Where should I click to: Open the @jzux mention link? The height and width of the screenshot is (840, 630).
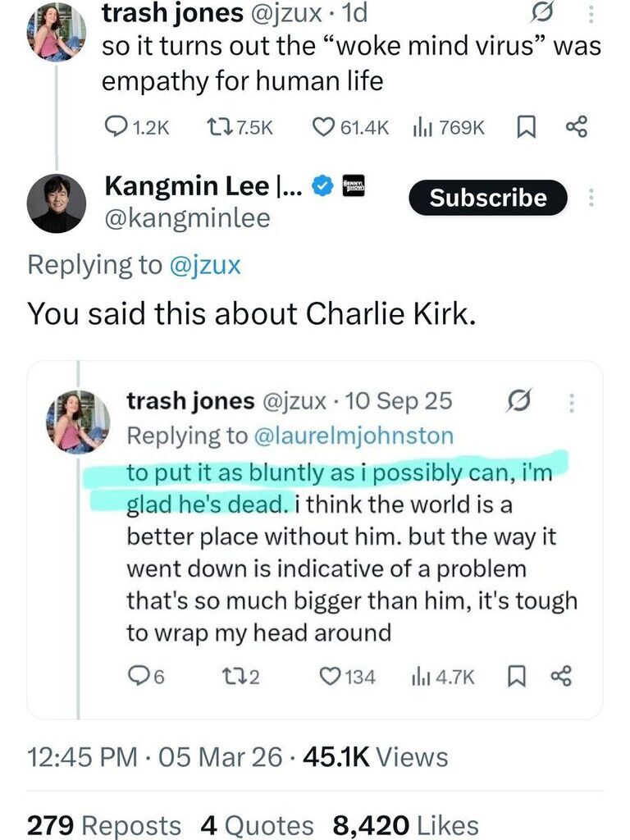pos(204,265)
